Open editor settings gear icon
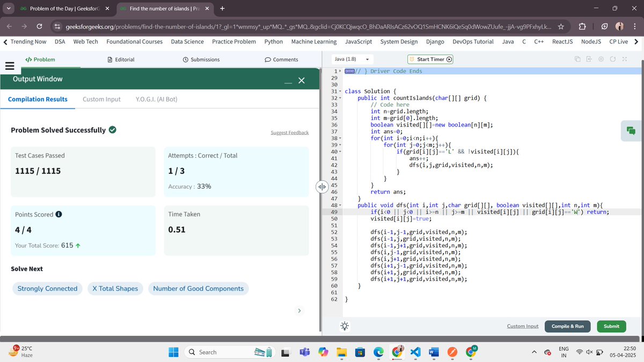 601,59
